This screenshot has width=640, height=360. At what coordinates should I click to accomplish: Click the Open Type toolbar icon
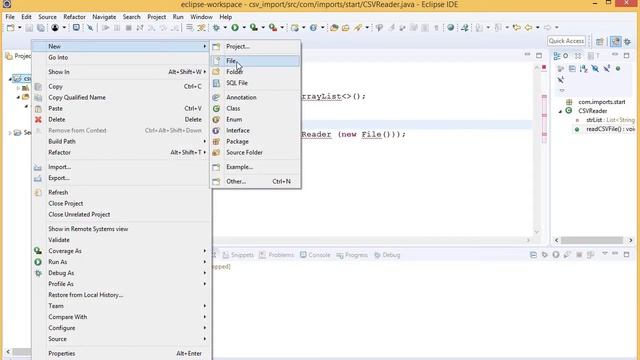pyautogui.click(x=334, y=28)
